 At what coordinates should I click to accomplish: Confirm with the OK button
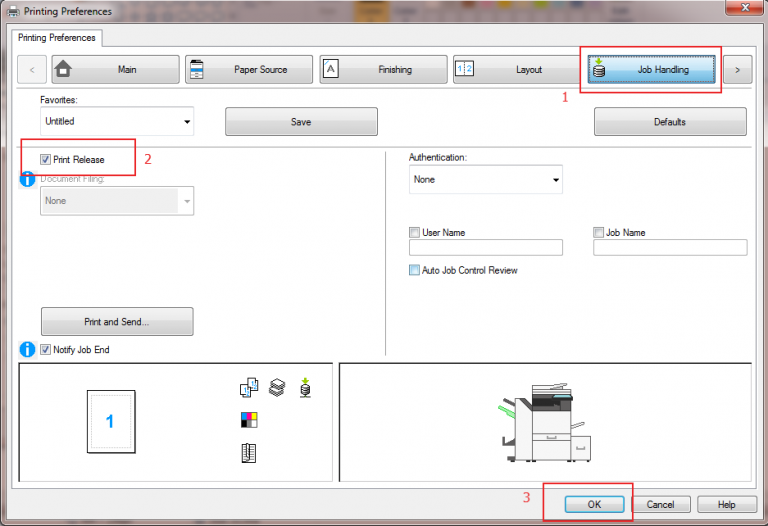tap(594, 504)
